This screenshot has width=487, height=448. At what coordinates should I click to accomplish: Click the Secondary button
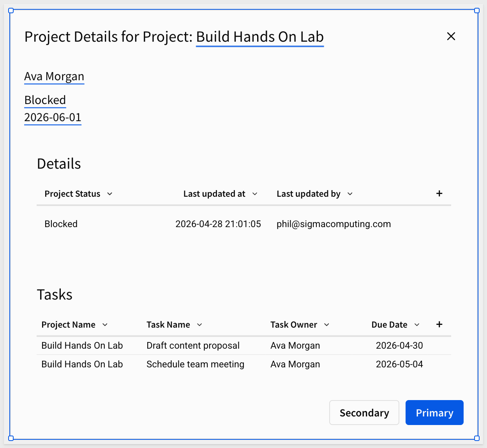pyautogui.click(x=364, y=413)
